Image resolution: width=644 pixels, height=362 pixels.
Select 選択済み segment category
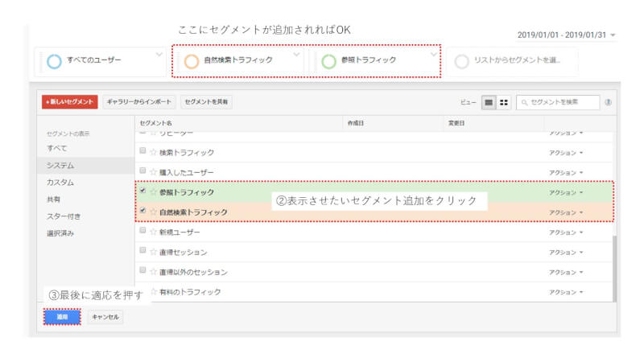pos(60,233)
